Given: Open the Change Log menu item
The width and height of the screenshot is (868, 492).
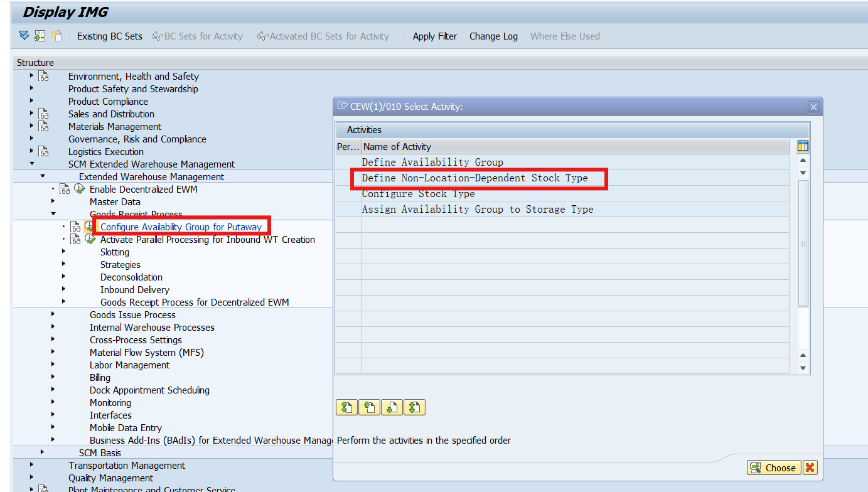Looking at the screenshot, I should coord(493,36).
